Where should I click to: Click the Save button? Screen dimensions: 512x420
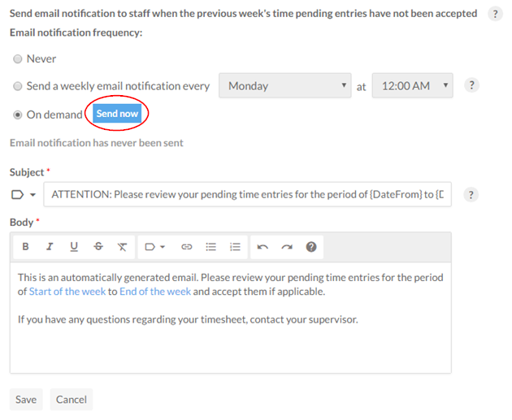(x=26, y=399)
